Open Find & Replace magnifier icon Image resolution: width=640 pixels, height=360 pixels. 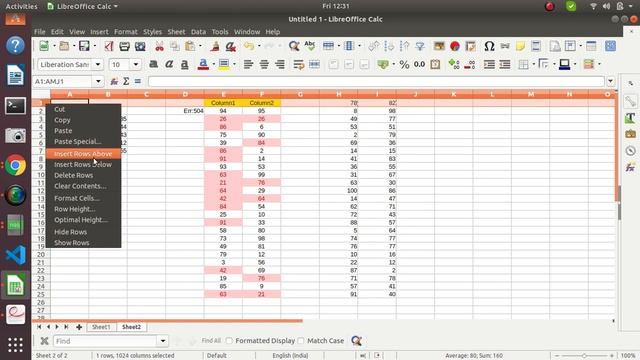tap(294, 46)
